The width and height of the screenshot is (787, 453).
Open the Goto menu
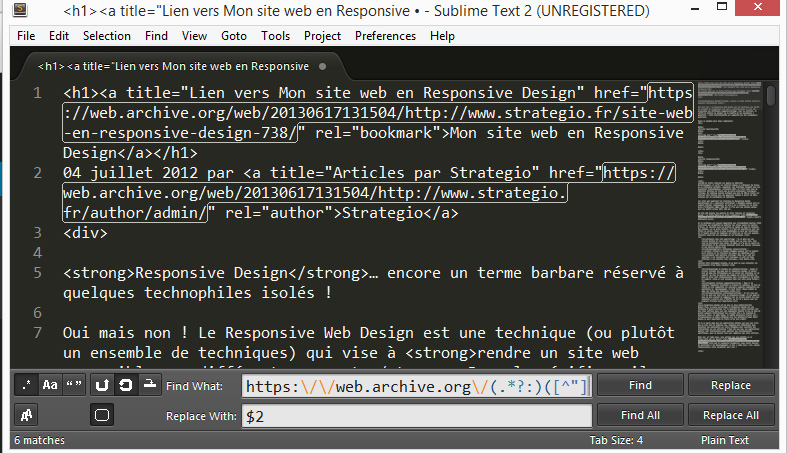(x=234, y=36)
